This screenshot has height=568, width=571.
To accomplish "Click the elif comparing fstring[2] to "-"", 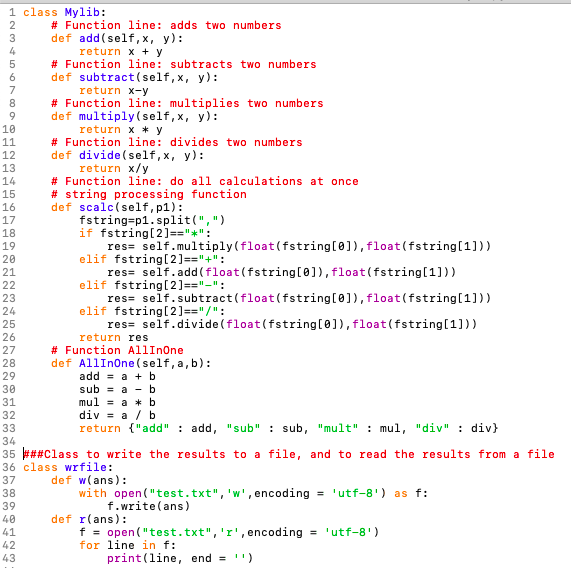I will (x=152, y=285).
